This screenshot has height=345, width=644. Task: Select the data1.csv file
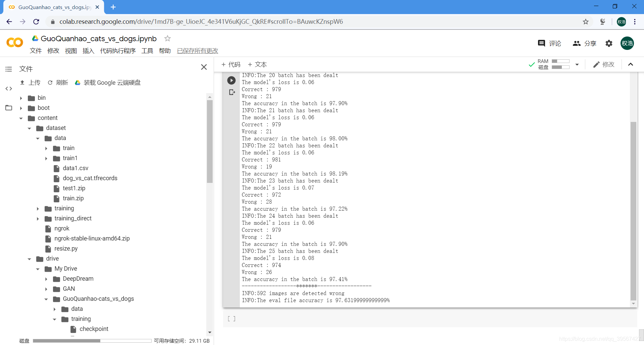click(75, 168)
